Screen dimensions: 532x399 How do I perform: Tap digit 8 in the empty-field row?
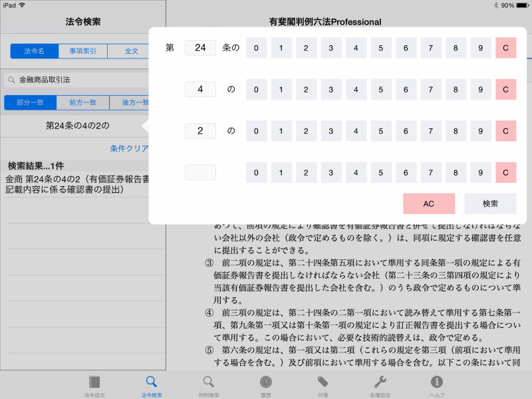pos(456,172)
